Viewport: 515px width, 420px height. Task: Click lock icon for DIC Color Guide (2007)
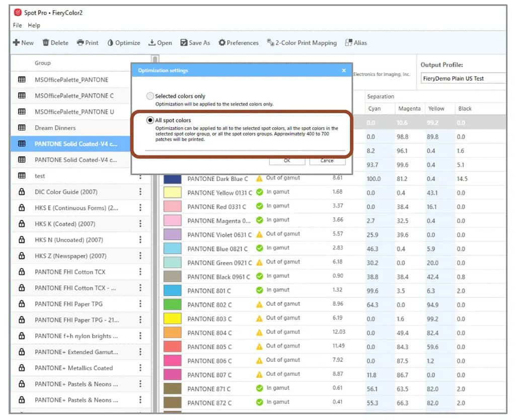click(22, 192)
